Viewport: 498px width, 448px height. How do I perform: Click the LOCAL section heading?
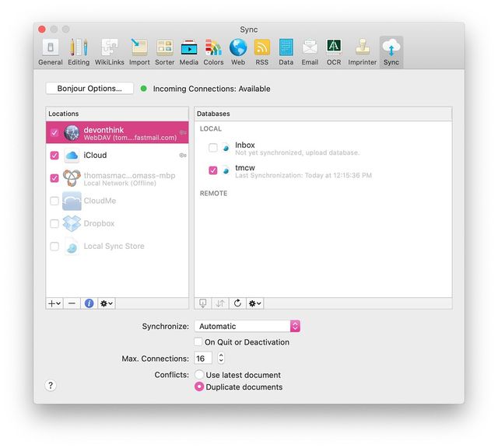coord(211,128)
